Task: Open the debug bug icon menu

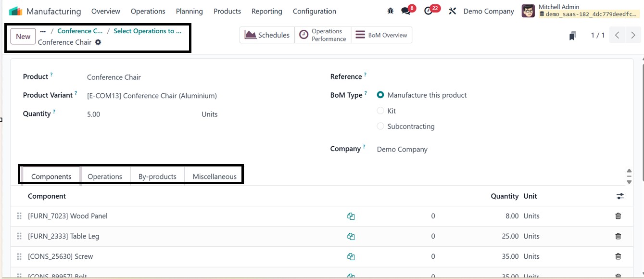Action: [x=390, y=11]
